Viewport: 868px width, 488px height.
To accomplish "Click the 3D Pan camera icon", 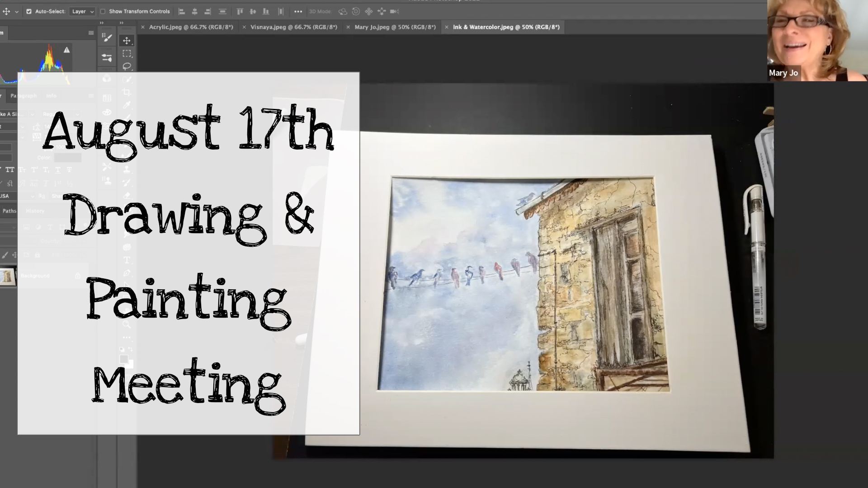I will point(368,11).
